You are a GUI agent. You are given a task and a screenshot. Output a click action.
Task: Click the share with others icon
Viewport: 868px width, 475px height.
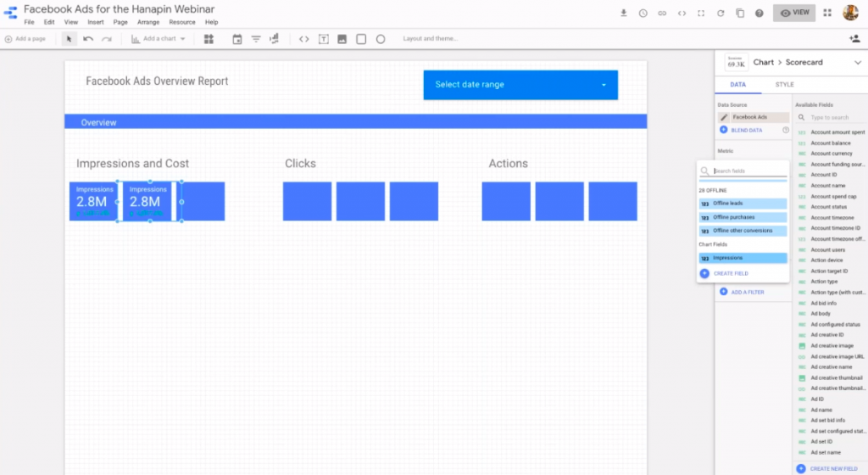click(x=853, y=39)
